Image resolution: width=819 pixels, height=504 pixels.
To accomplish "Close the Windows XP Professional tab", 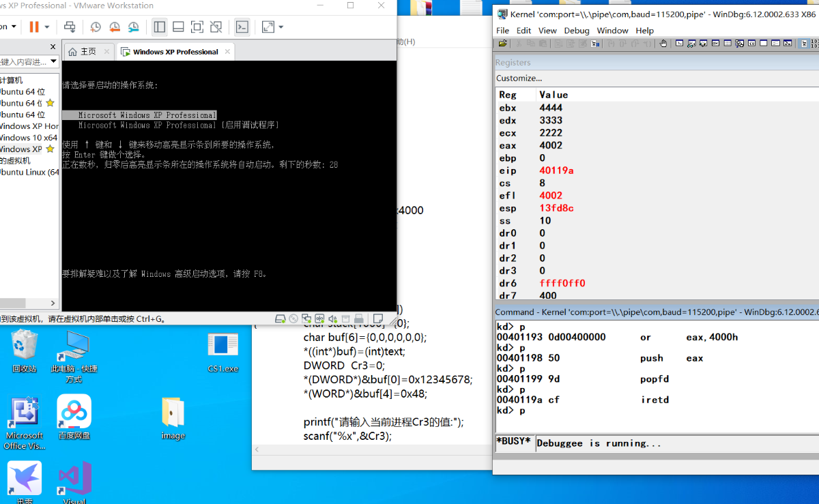I will (x=228, y=52).
